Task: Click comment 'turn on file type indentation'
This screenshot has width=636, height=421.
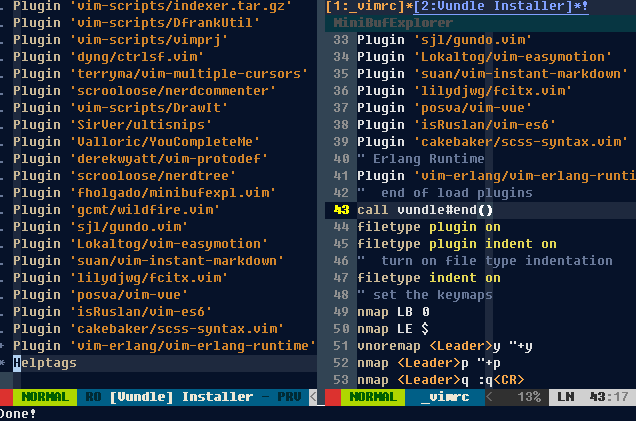Action: click(x=497, y=261)
